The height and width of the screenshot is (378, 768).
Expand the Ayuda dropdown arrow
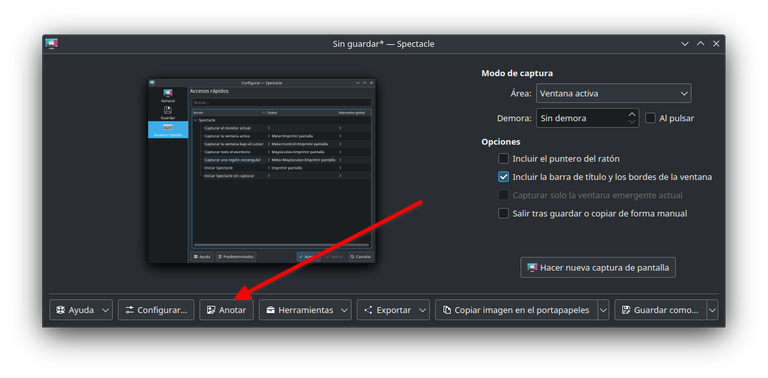106,310
